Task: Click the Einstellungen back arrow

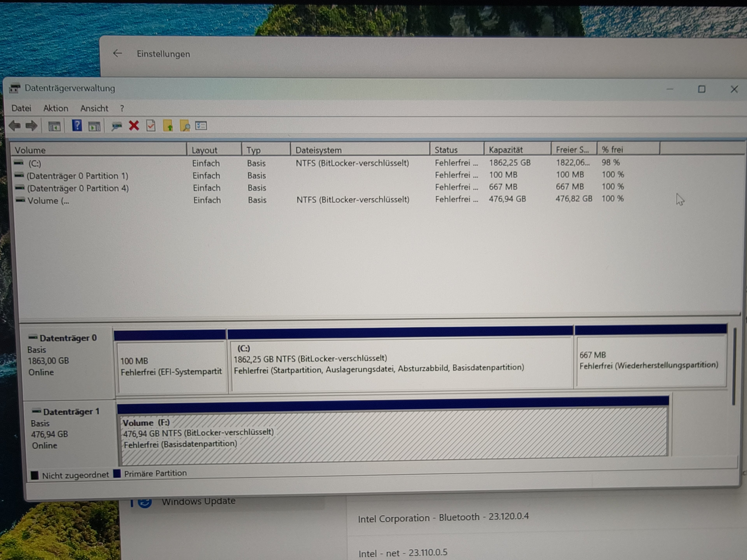Action: pos(117,53)
